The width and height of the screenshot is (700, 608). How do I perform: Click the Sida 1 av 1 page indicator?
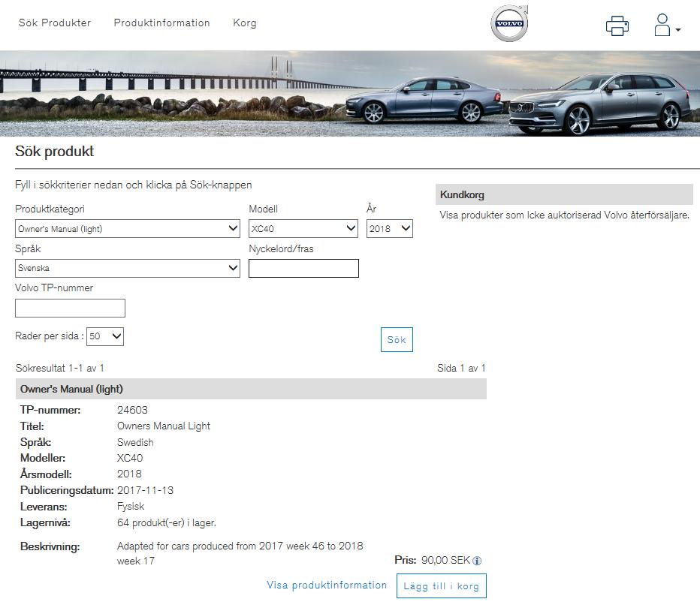[x=461, y=368]
